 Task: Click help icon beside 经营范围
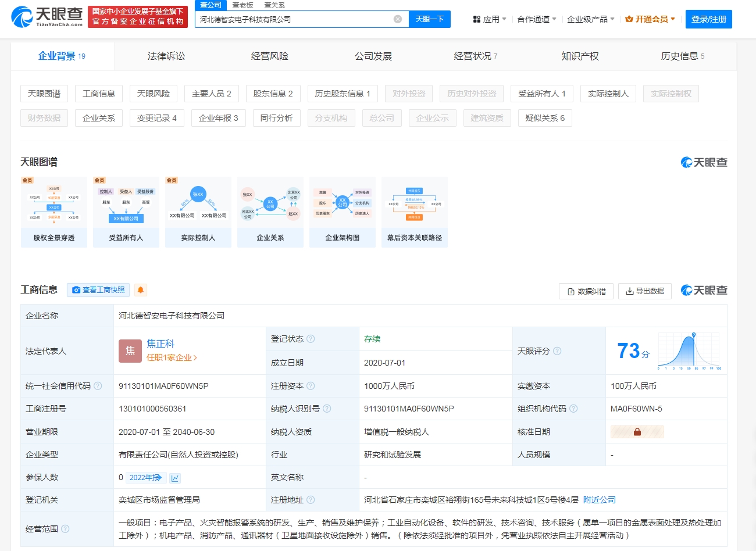(x=65, y=529)
